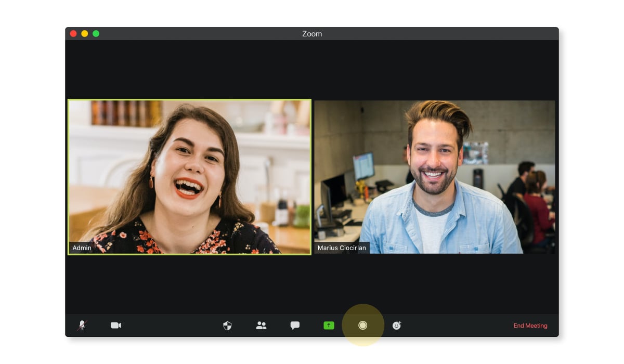The image size is (624, 364).
Task: Show the meeting Participants
Action: coord(261,326)
